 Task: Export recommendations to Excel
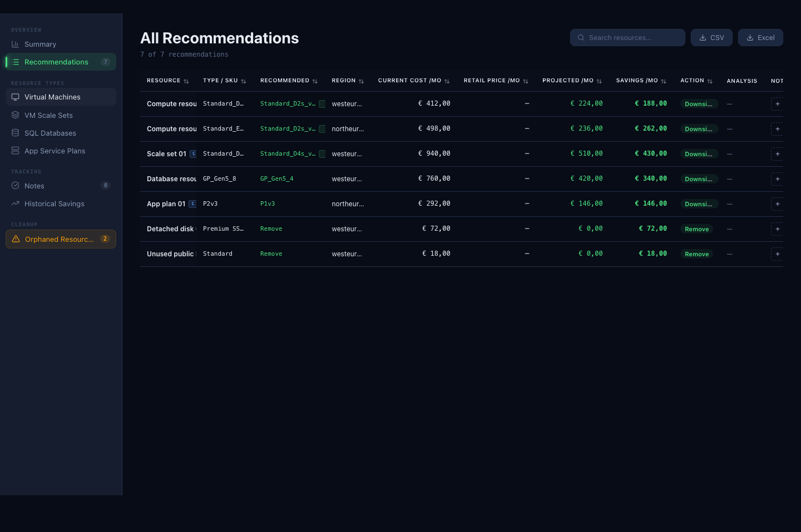coord(760,38)
